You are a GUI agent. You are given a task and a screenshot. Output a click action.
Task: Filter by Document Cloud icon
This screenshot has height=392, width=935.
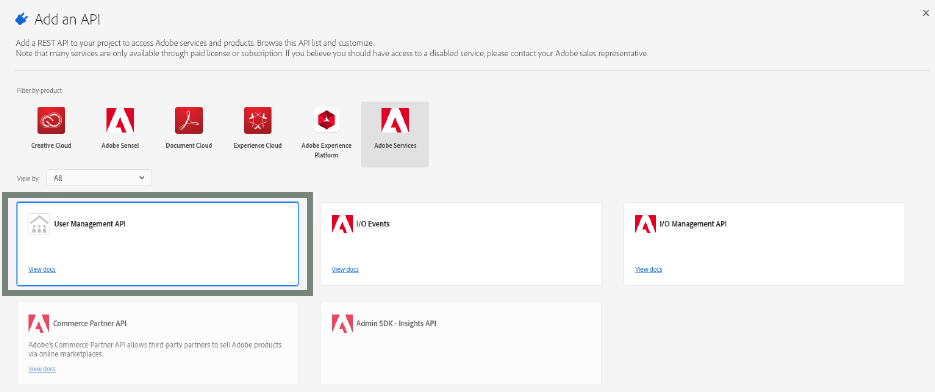coord(189,121)
